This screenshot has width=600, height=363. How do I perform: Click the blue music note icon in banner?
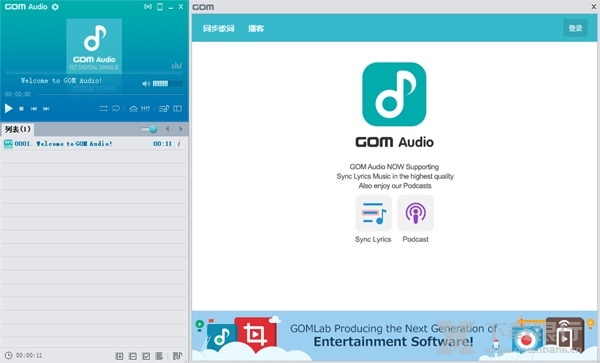point(222,338)
